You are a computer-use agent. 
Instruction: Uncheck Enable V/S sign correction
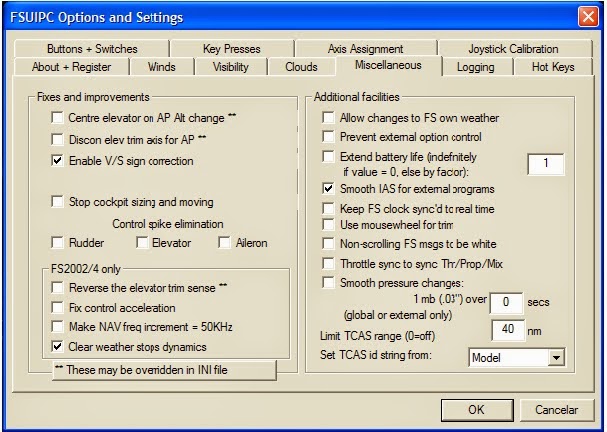[57, 160]
